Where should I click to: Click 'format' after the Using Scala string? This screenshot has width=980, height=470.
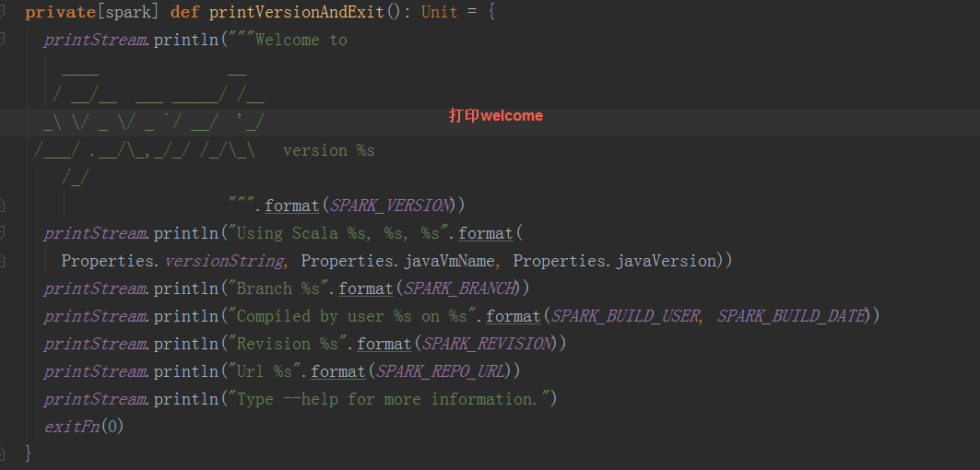(486, 233)
